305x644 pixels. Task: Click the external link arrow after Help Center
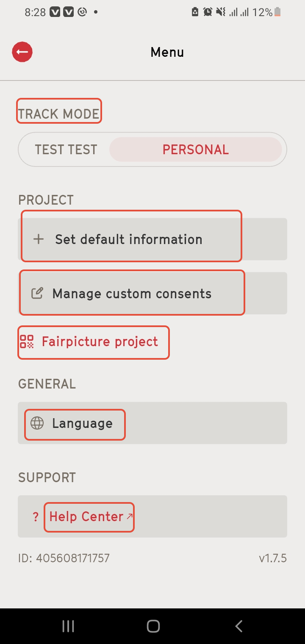pos(130,516)
